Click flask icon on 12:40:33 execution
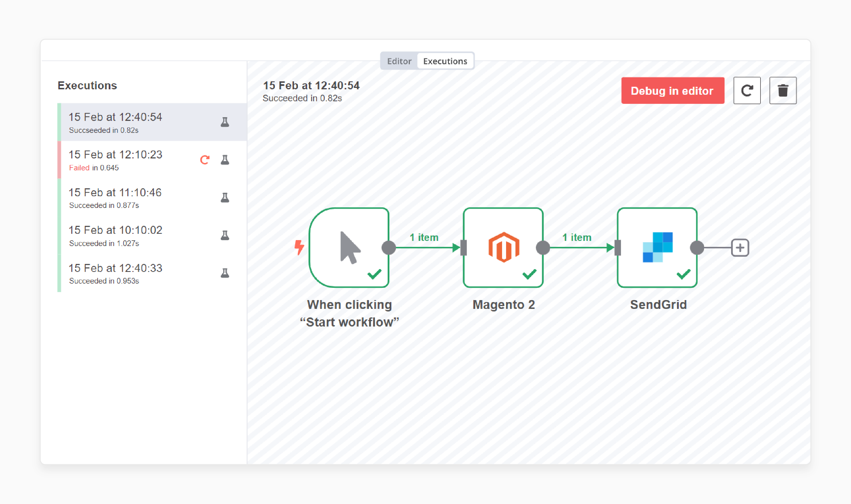This screenshot has height=504, width=851. click(x=225, y=273)
